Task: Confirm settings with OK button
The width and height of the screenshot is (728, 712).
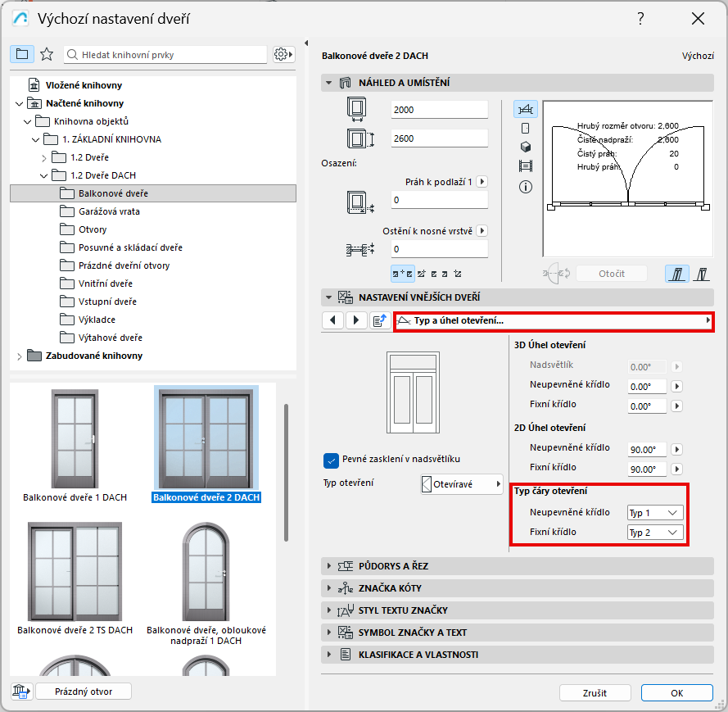Action: (676, 693)
